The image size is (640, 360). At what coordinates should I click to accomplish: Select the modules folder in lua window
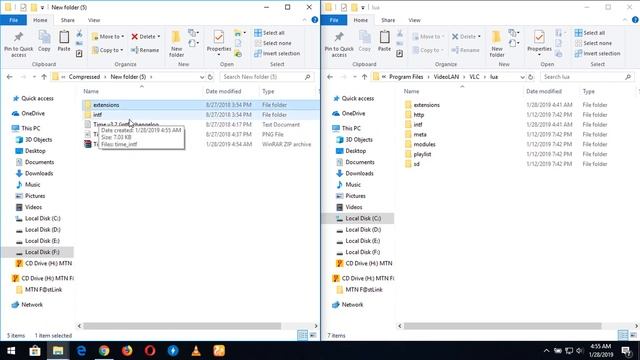click(424, 144)
